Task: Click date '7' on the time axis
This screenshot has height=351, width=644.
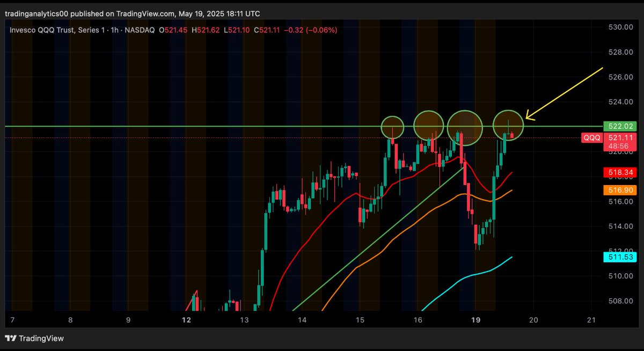Action: tap(12, 320)
